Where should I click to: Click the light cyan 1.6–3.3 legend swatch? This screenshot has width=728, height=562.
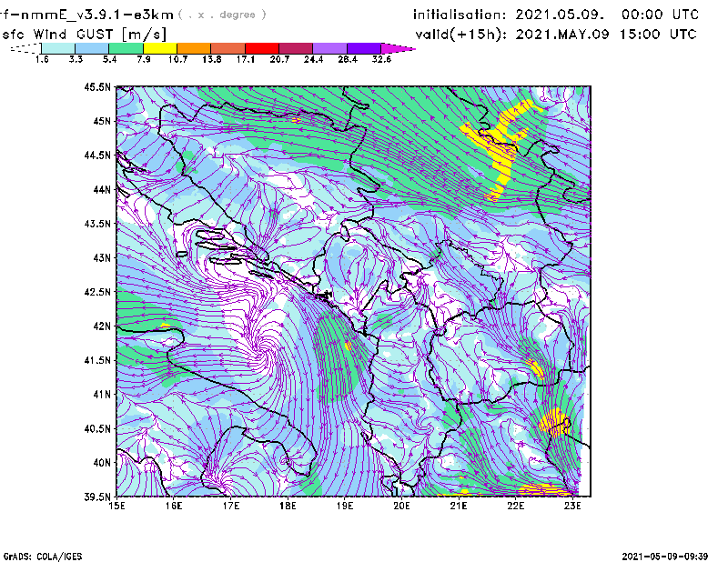click(x=58, y=48)
